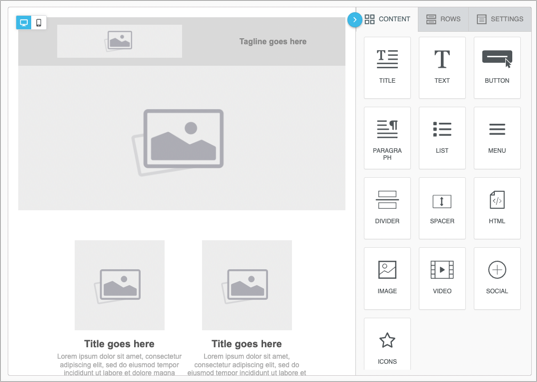The width and height of the screenshot is (537, 382).
Task: Open the Content tab
Action: pyautogui.click(x=387, y=19)
